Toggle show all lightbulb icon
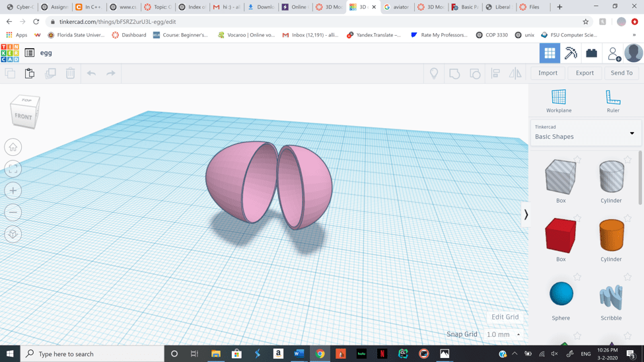 tap(434, 73)
